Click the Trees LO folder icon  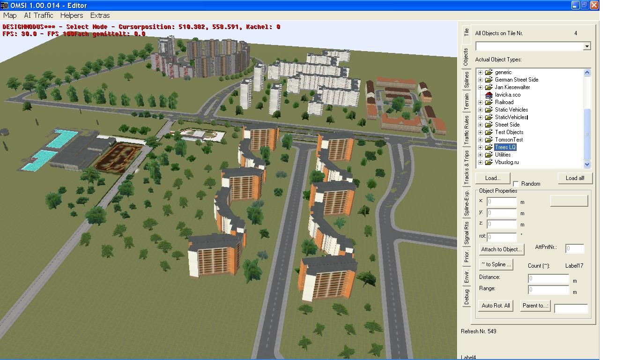[489, 147]
